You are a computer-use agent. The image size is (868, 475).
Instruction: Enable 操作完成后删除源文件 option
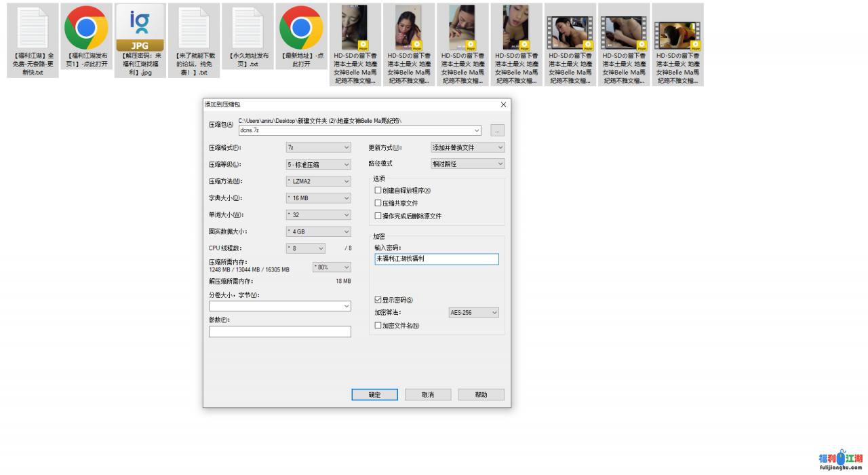[x=378, y=216]
